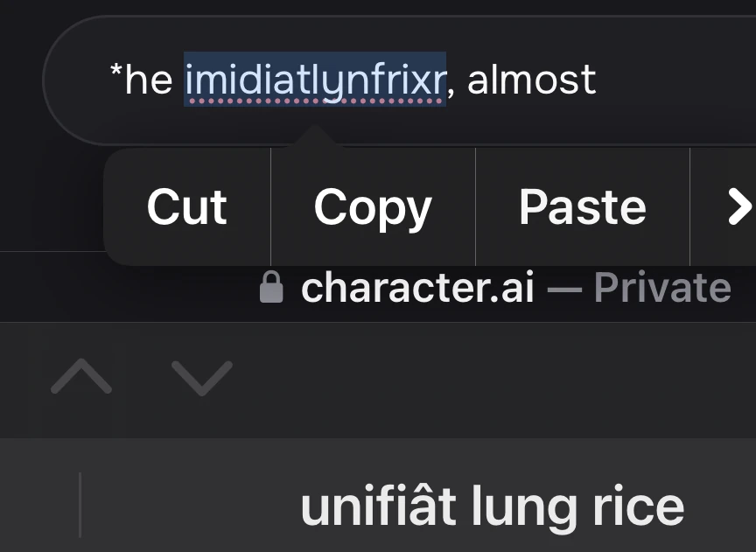
Task: Accept the "unifiât lung rice" keyboard suggestion
Action: point(492,507)
